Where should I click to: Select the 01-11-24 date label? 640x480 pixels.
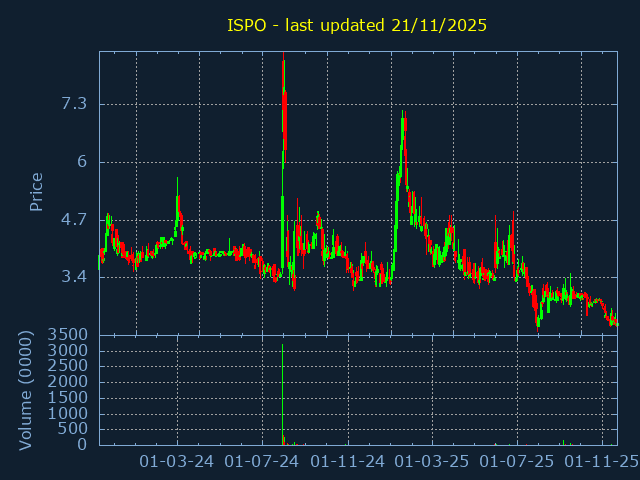348,462
